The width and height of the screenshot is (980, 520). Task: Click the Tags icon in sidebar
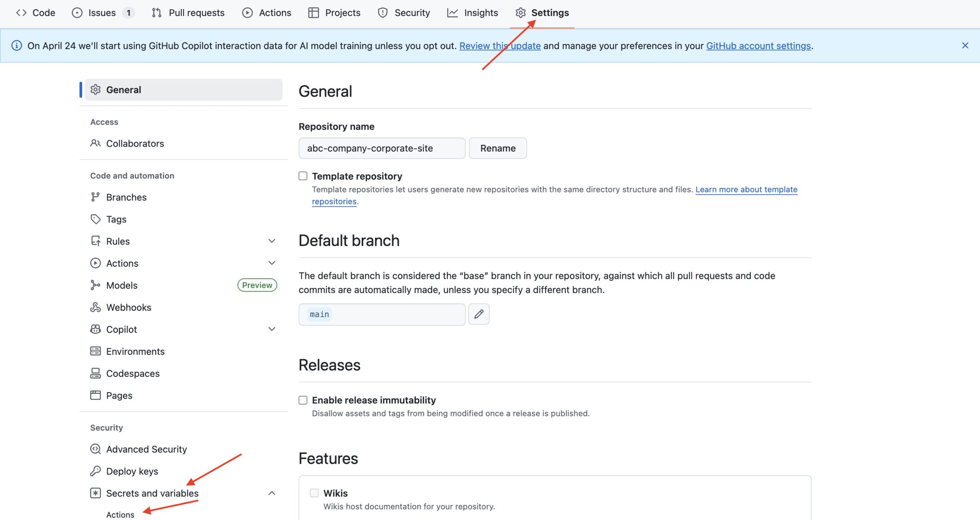point(95,219)
